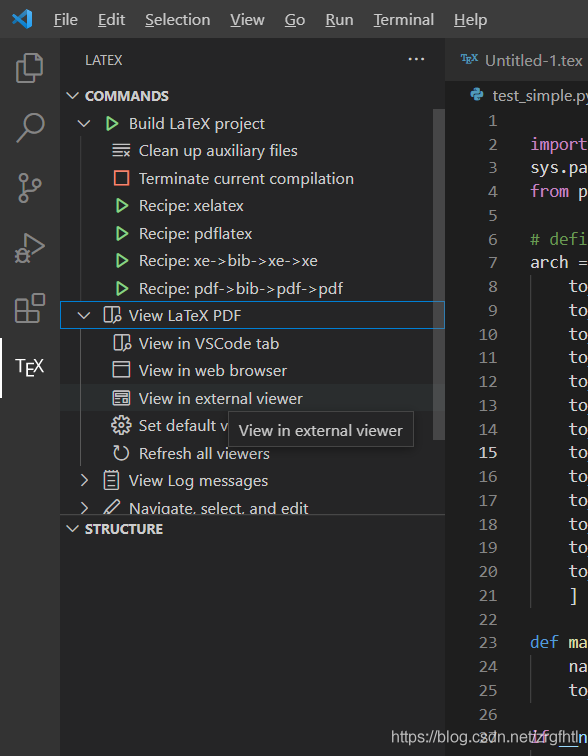
Task: Collapse the STRUCTURE section
Action: click(x=72, y=529)
